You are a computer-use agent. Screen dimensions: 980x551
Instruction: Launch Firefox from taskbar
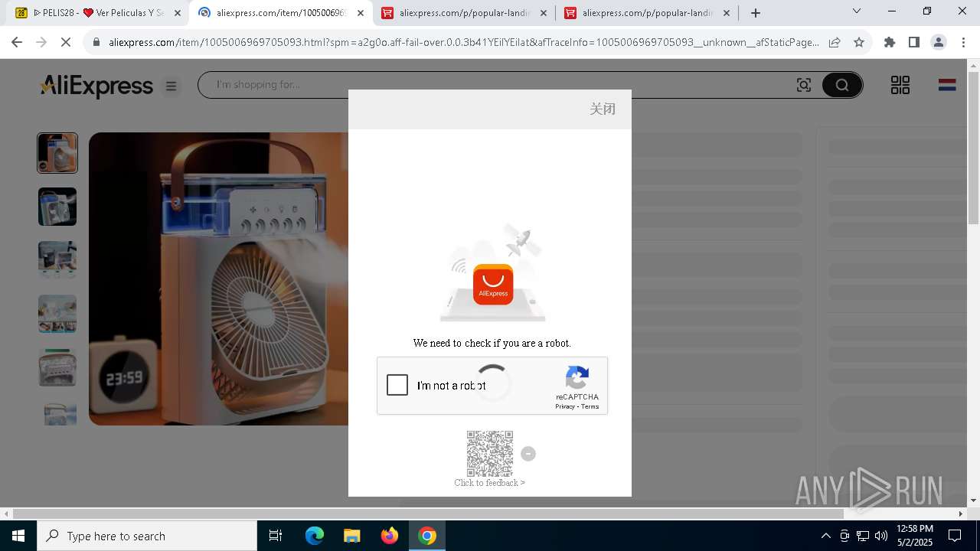tap(390, 536)
